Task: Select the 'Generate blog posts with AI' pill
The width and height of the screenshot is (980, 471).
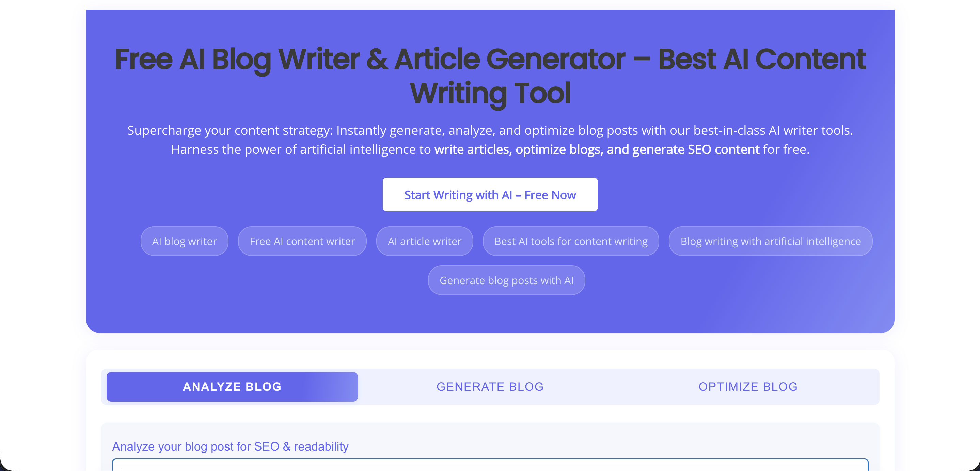Action: click(x=506, y=280)
